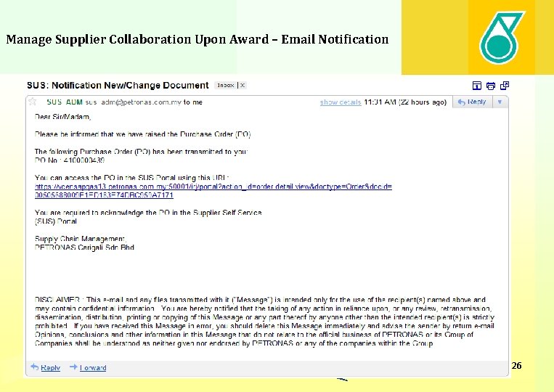The image size is (554, 392).
Task: Click the text PETRONAS Carigali Sdn Bhd
Action: [84, 248]
